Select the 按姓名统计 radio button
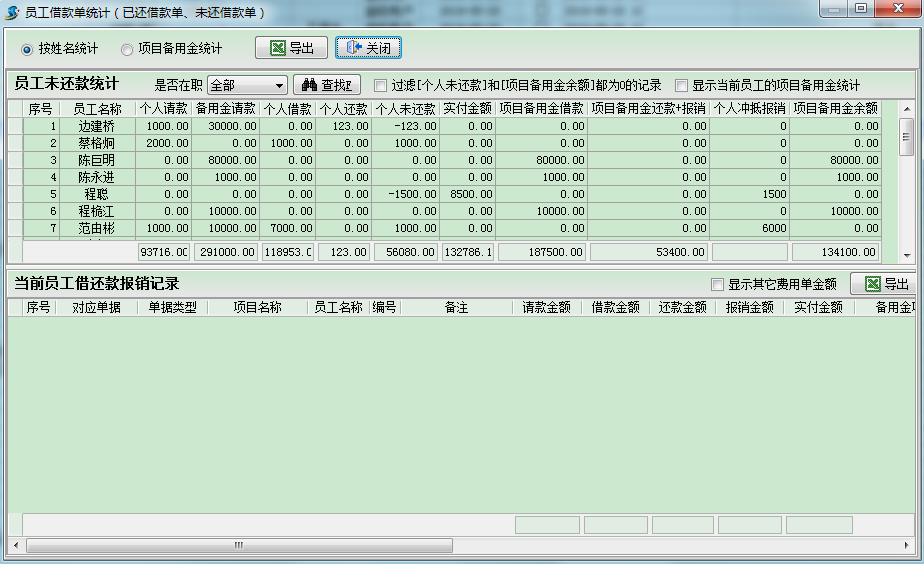924x564 pixels. pyautogui.click(x=26, y=49)
